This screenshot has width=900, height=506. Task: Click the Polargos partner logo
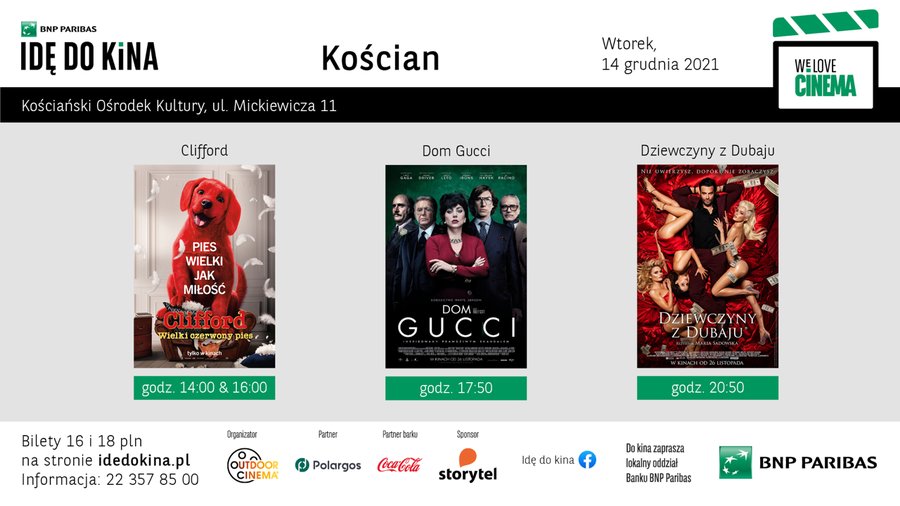pos(328,465)
